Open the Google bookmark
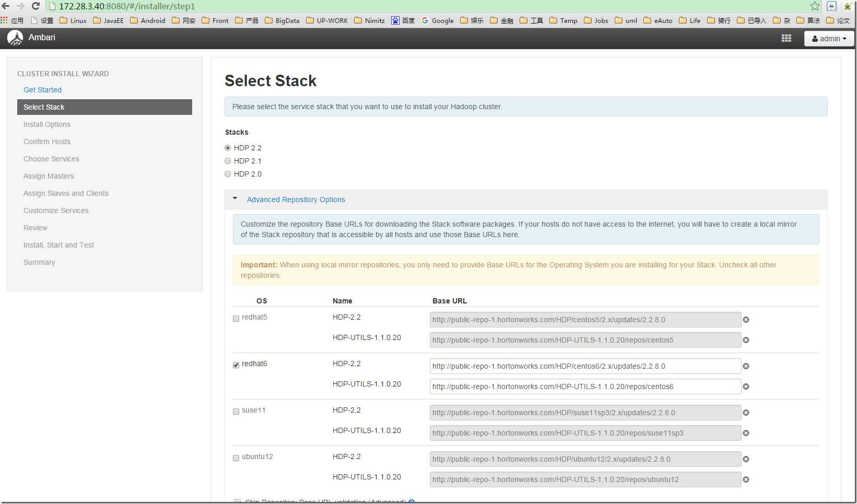Image resolution: width=857 pixels, height=504 pixels. click(x=438, y=20)
